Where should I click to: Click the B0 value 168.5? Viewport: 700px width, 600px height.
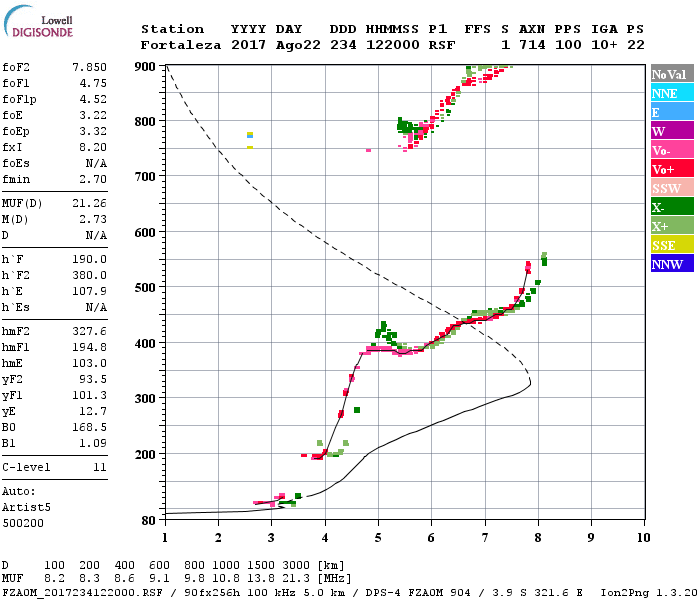click(89, 428)
